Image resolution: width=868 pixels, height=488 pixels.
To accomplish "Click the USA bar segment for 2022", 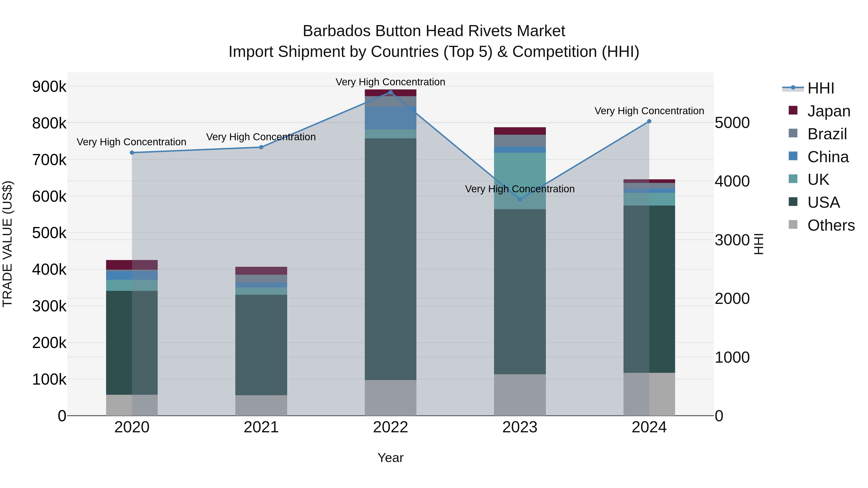I will (391, 259).
